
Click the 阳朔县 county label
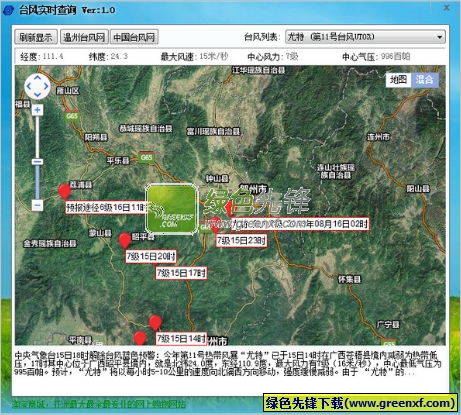[96, 137]
